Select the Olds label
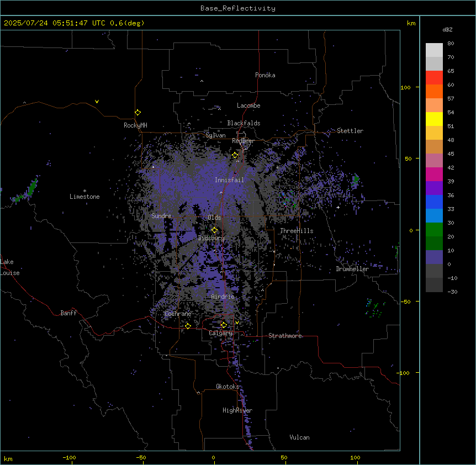This screenshot has height=465, width=476. click(214, 218)
